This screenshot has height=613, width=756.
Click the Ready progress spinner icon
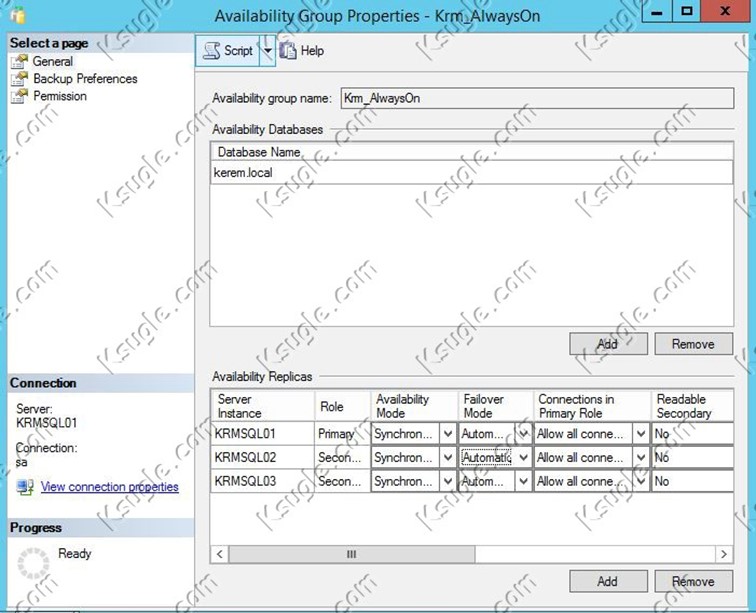click(x=33, y=563)
